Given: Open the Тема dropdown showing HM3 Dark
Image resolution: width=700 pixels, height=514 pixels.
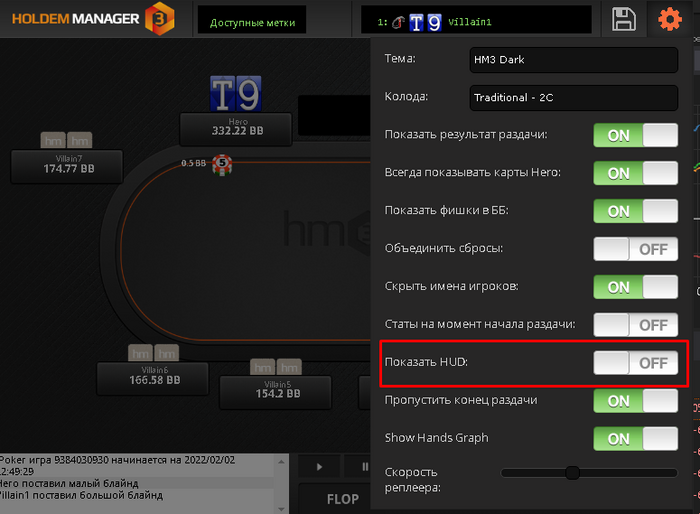Looking at the screenshot, I should click(574, 60).
